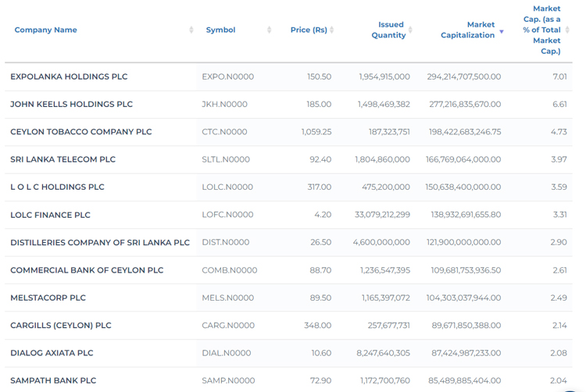Click symbol SLTL.N0000
The width and height of the screenshot is (586, 392).
click(226, 159)
